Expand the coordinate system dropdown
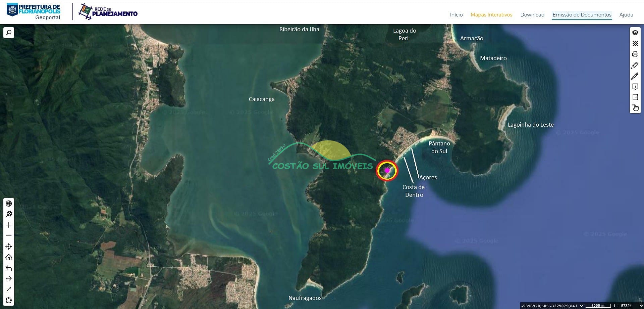This screenshot has height=309, width=644. [x=582, y=306]
